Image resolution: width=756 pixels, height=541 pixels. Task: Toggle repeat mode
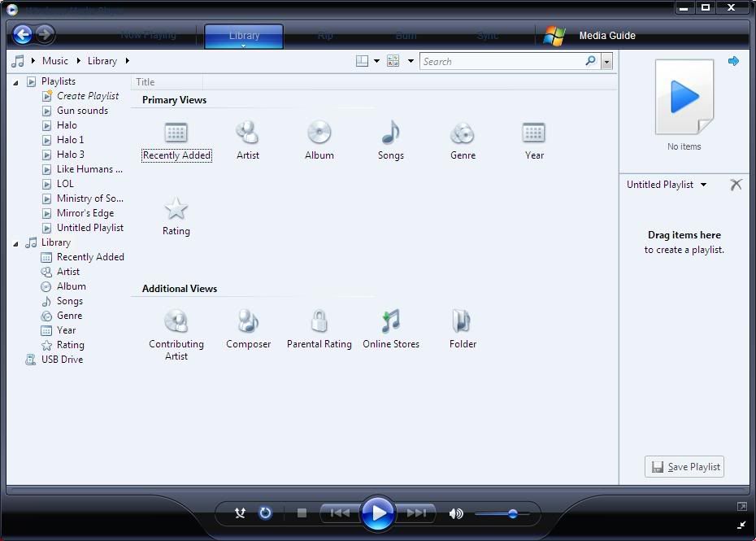pyautogui.click(x=265, y=513)
